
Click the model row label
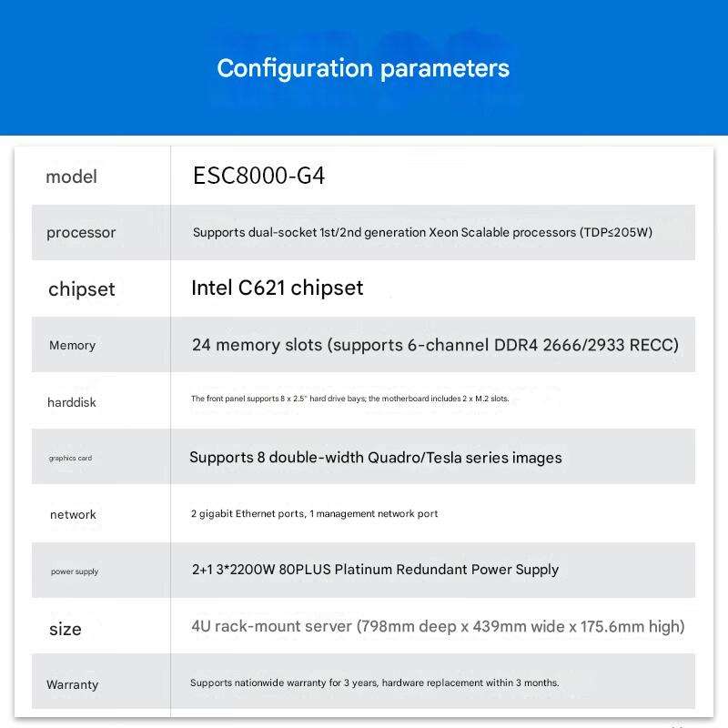pyautogui.click(x=71, y=177)
